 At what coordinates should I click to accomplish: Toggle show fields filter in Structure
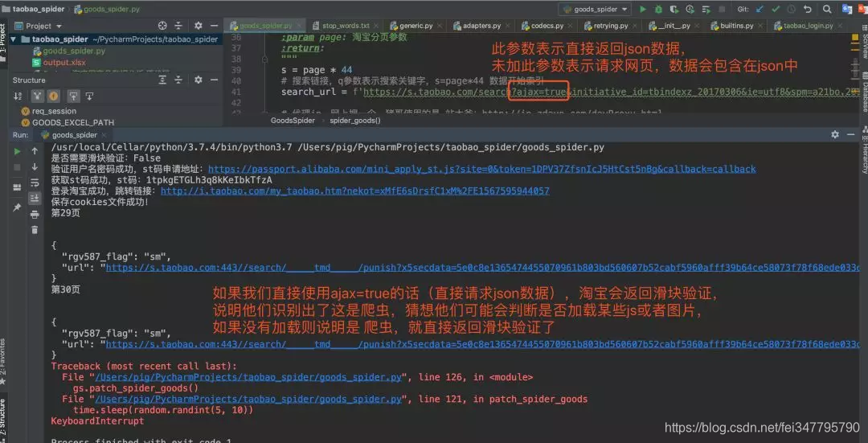point(53,96)
